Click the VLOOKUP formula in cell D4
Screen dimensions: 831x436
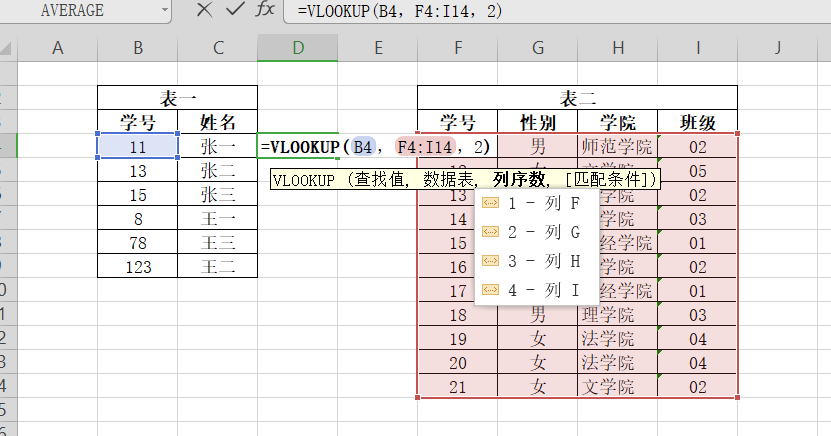[x=376, y=146]
